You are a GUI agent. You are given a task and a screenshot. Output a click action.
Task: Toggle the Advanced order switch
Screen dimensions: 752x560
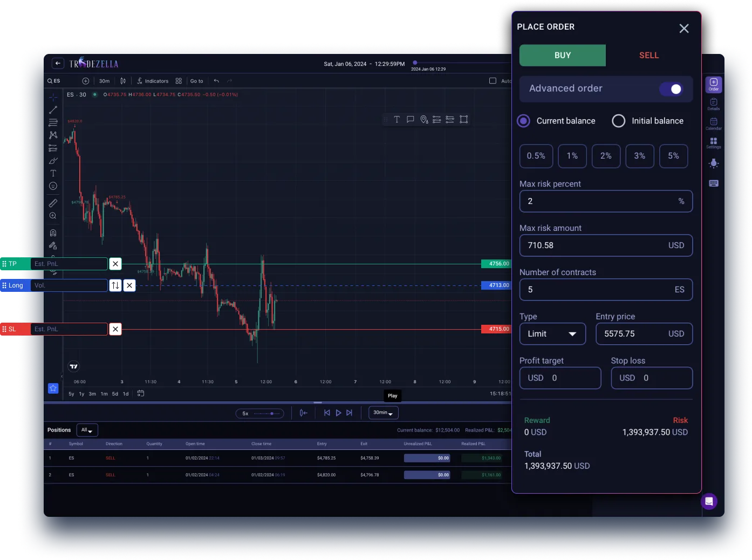point(671,89)
